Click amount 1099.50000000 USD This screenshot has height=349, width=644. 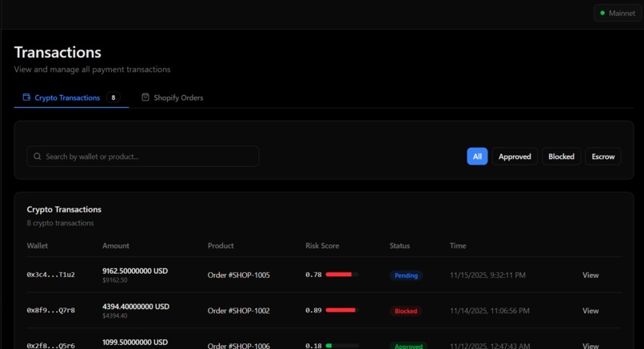pyautogui.click(x=135, y=342)
